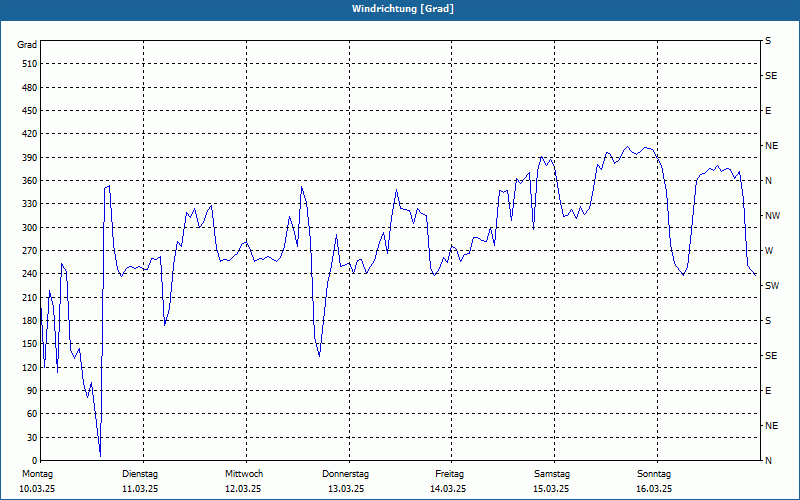Click the 180 degree y-axis label
This screenshot has width=800, height=500.
pos(30,321)
